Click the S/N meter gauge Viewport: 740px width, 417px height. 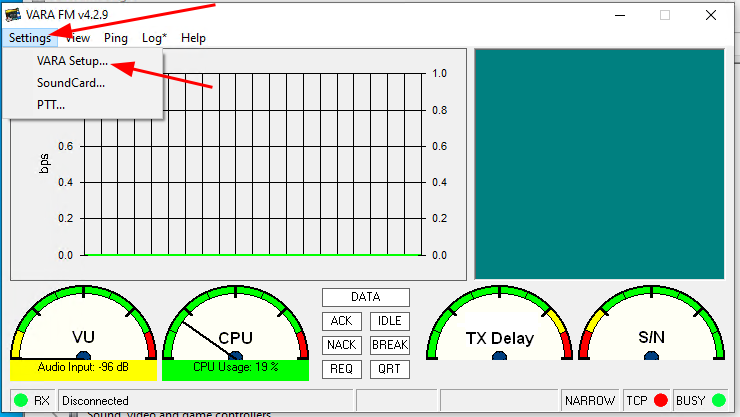651,323
